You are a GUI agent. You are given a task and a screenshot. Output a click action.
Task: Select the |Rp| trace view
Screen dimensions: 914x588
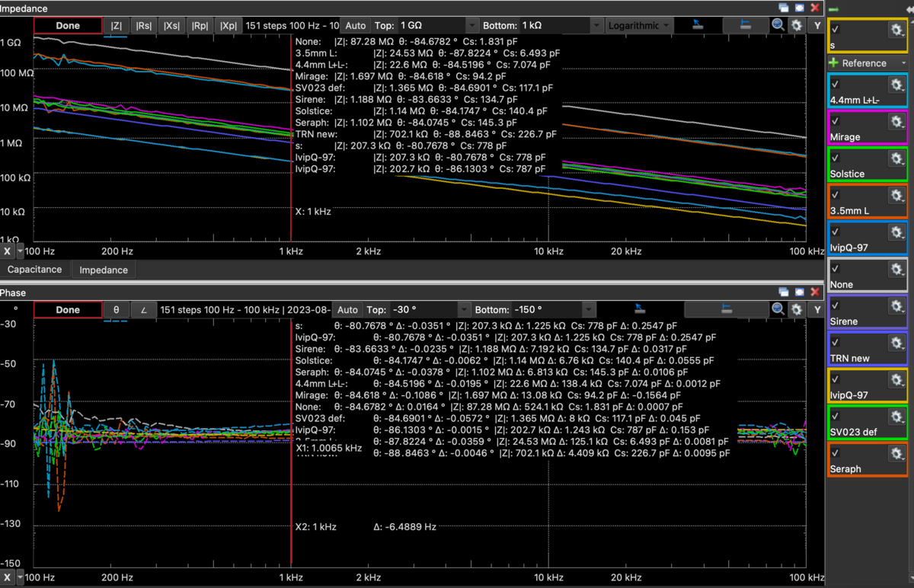[200, 25]
